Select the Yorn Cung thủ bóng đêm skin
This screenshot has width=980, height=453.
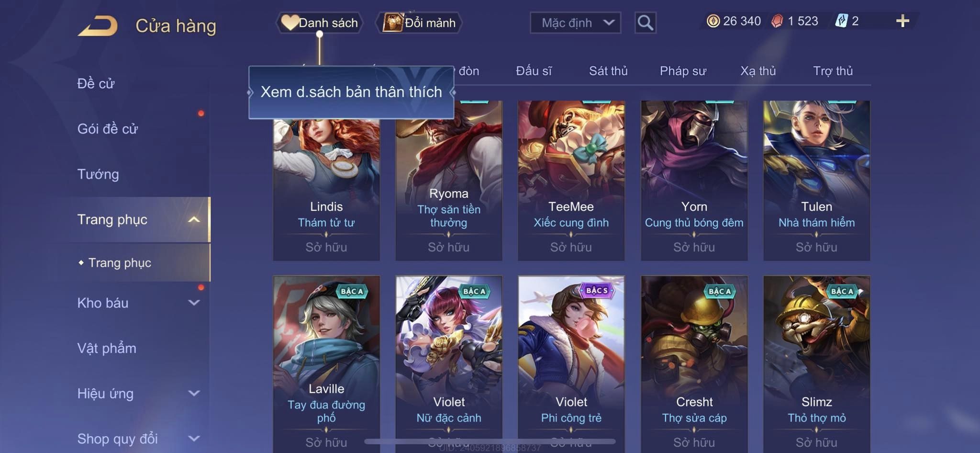tap(694, 181)
